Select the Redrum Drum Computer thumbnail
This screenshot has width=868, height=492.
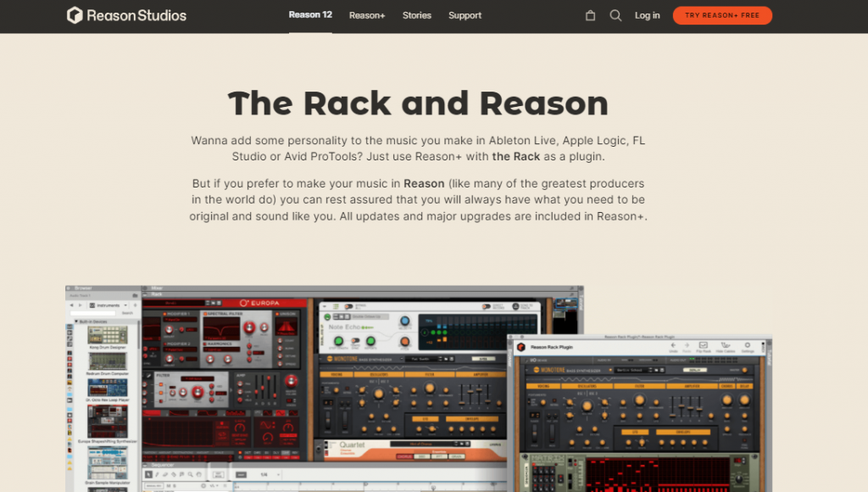(108, 361)
